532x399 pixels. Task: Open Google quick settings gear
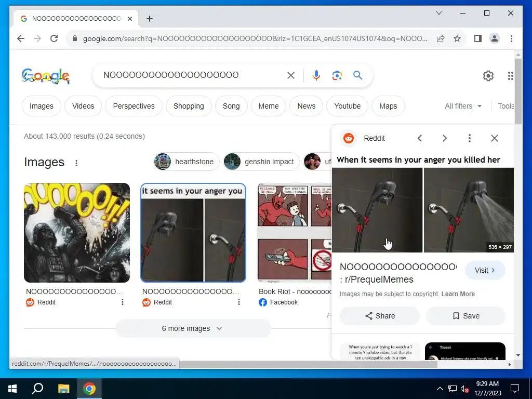coord(488,76)
